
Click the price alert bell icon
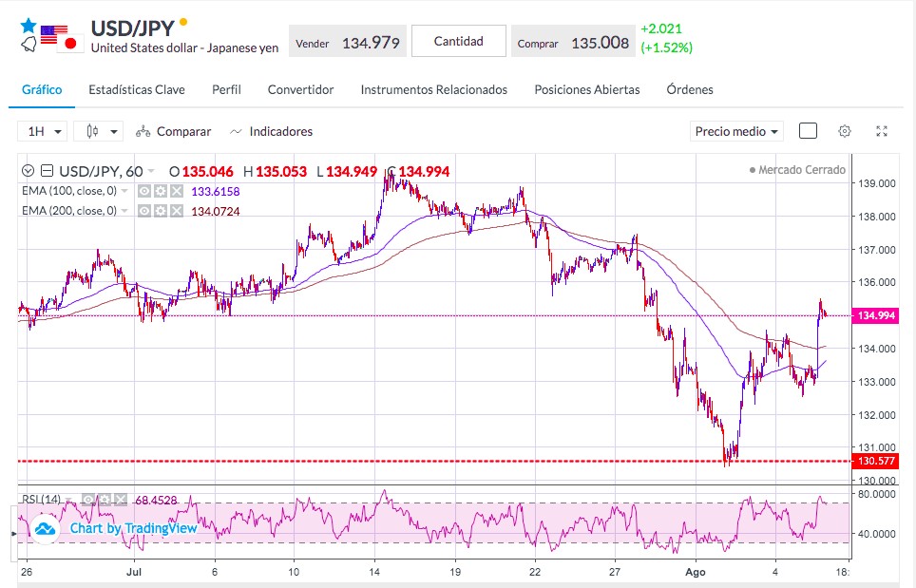pyautogui.click(x=29, y=44)
